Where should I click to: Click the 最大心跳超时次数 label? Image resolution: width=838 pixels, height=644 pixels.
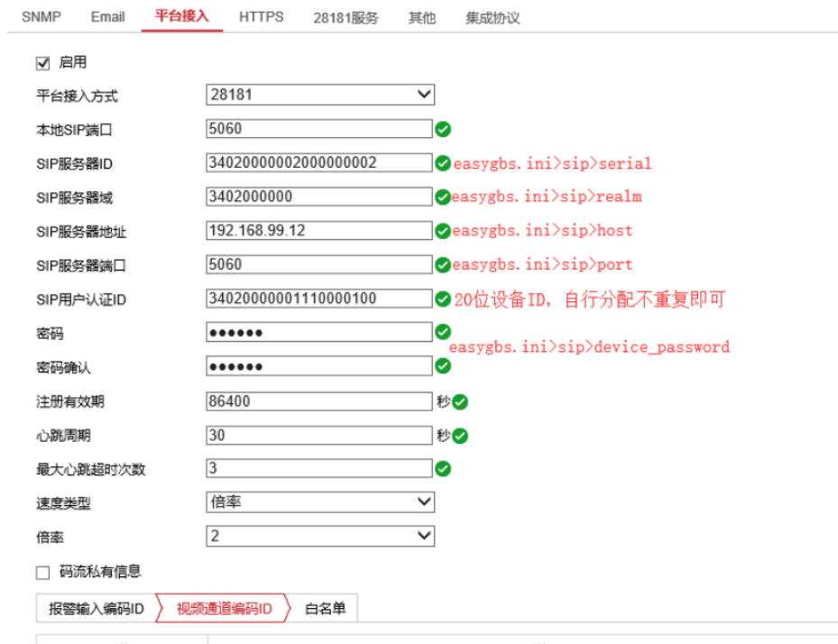point(90,470)
